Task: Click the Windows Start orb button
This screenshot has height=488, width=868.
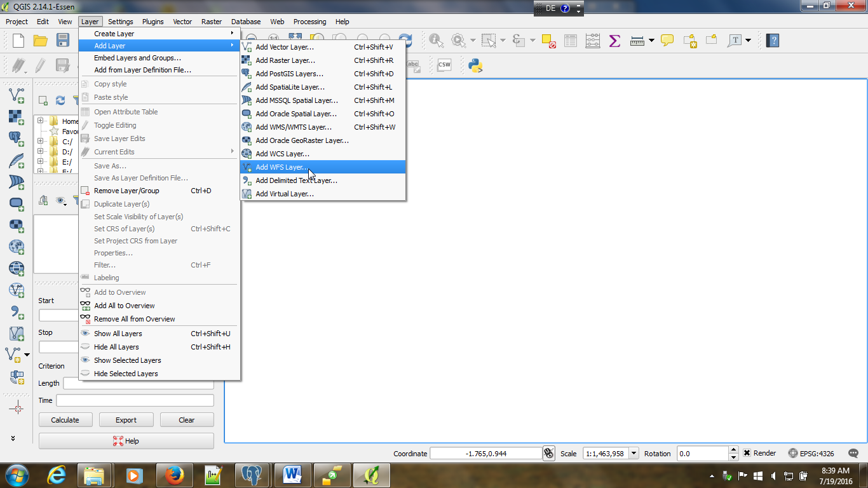Action: pos(16,475)
